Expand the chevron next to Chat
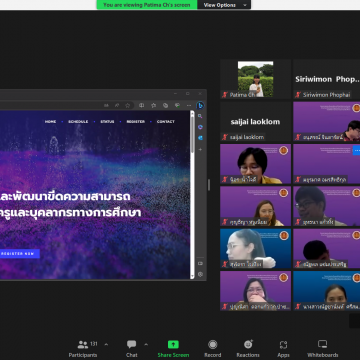This screenshot has height=360, width=360. 146,344
